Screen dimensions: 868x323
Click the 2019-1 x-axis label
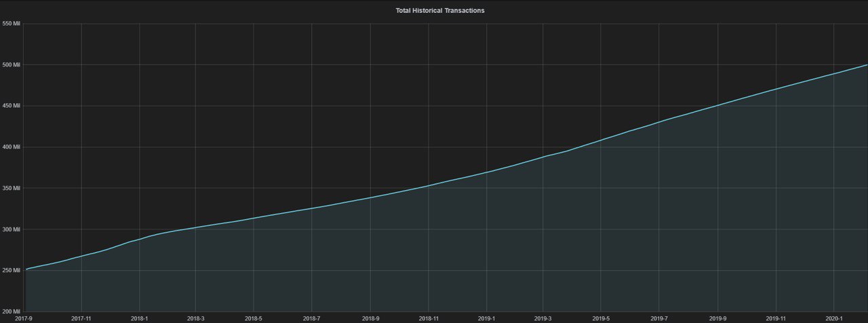(486, 318)
